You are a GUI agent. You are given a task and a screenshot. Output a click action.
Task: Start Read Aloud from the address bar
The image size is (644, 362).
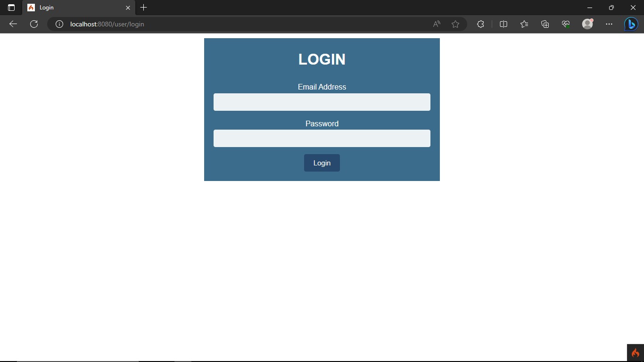(436, 24)
